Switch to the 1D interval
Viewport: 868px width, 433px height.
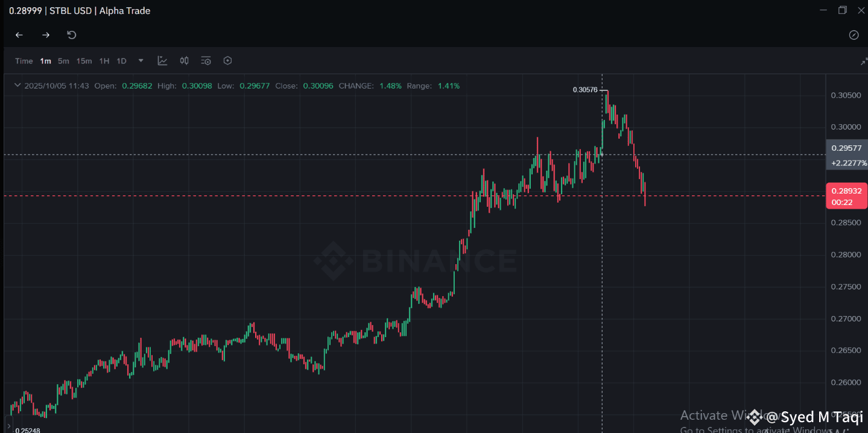(121, 61)
